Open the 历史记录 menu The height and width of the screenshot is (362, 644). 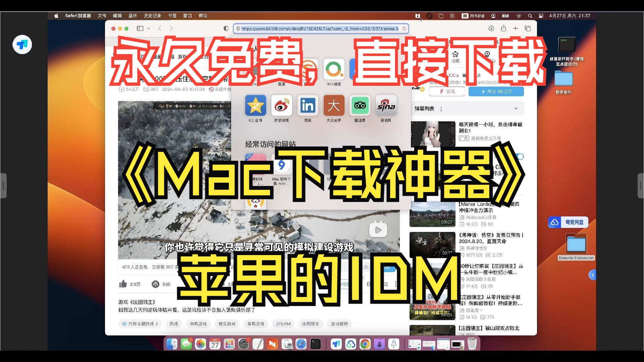[153, 16]
